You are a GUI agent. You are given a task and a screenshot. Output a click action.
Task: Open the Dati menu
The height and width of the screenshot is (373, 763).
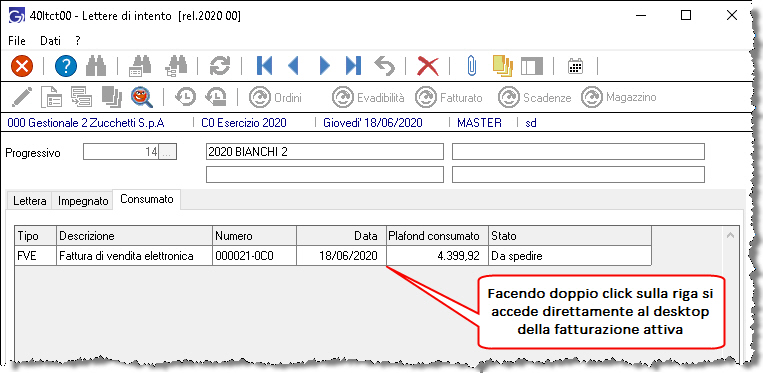click(x=50, y=41)
